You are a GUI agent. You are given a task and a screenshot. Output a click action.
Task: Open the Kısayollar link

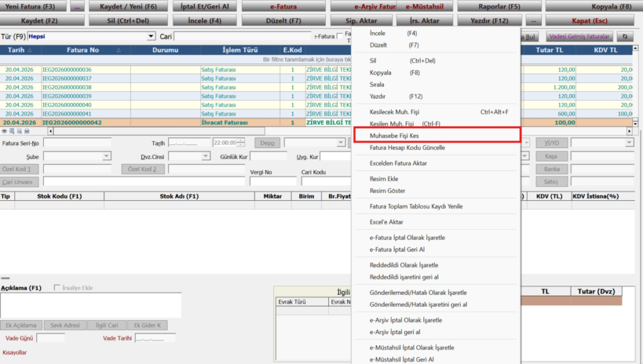coord(15,353)
